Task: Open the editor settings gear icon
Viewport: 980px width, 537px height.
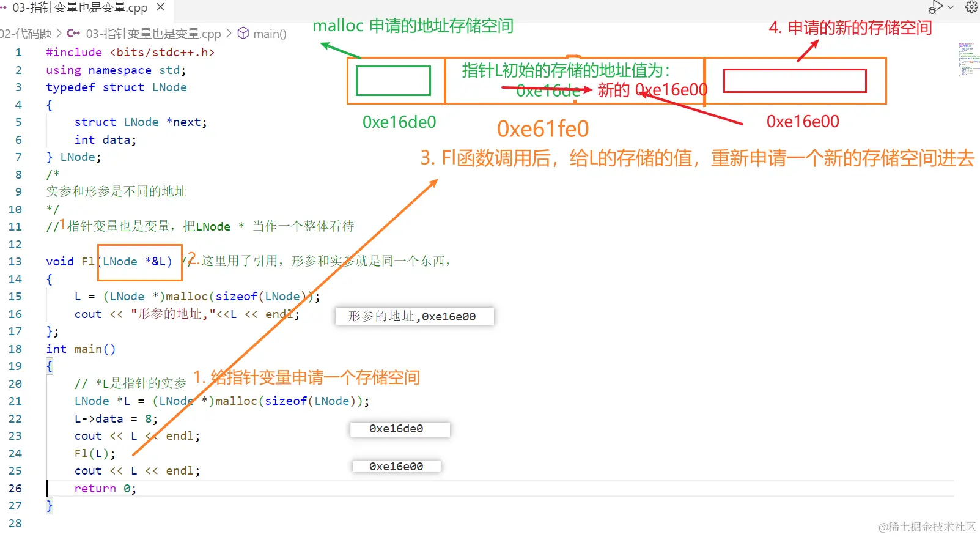Action: [971, 7]
